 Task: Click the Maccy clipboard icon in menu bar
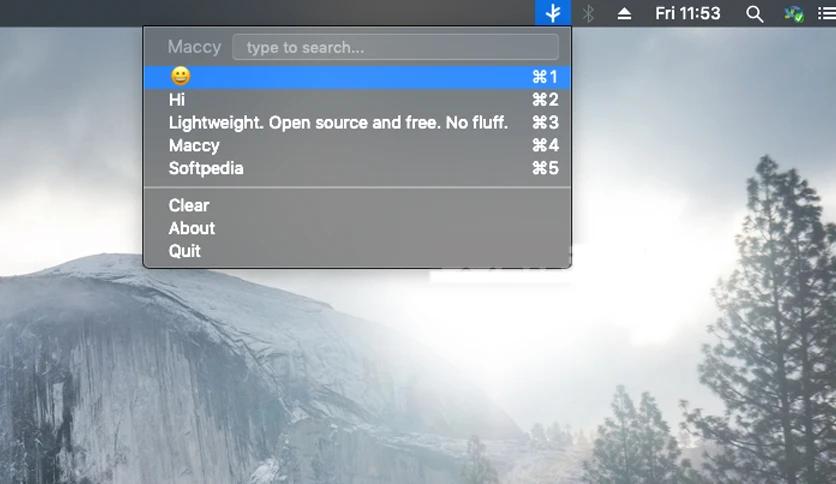click(553, 13)
